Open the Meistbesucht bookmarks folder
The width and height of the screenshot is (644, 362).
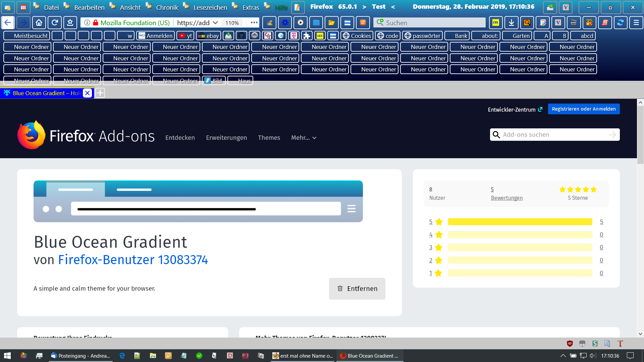[x=27, y=36]
